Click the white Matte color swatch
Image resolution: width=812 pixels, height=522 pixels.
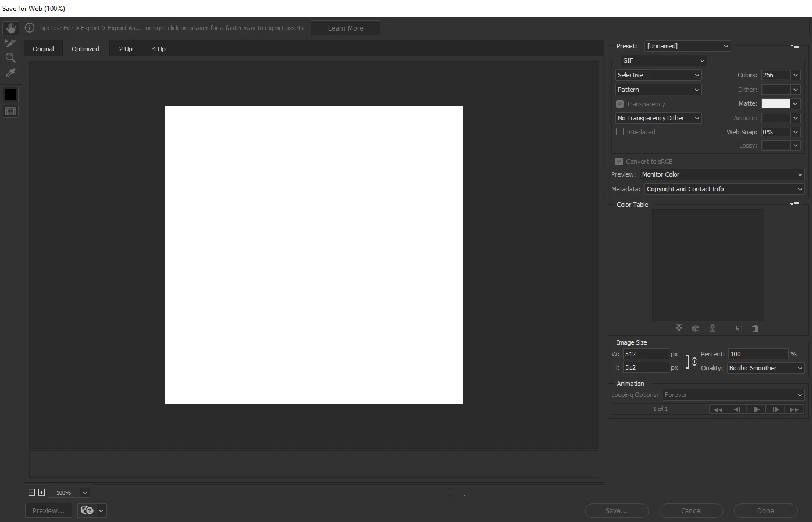click(x=776, y=103)
